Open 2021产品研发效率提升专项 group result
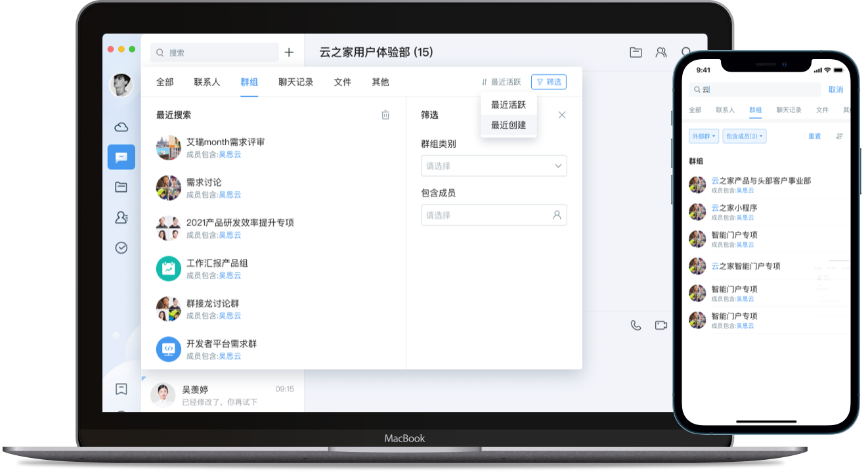The image size is (868, 473). pyautogui.click(x=274, y=228)
